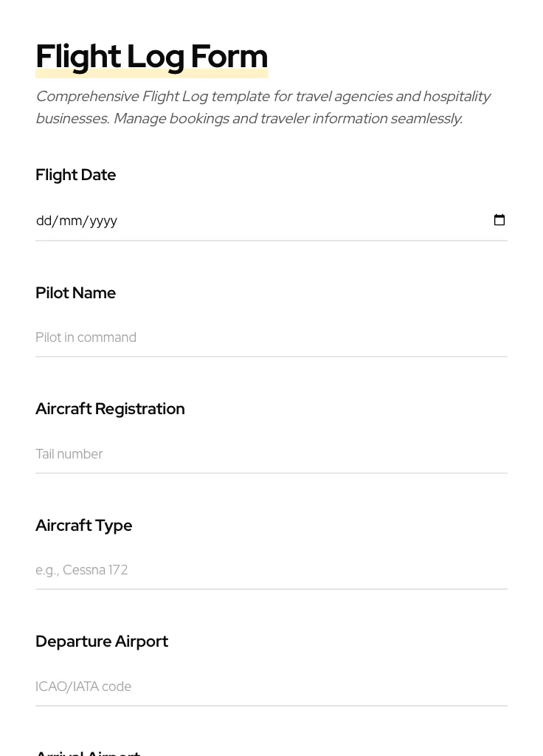Click the Flight Log Form title

tap(151, 55)
